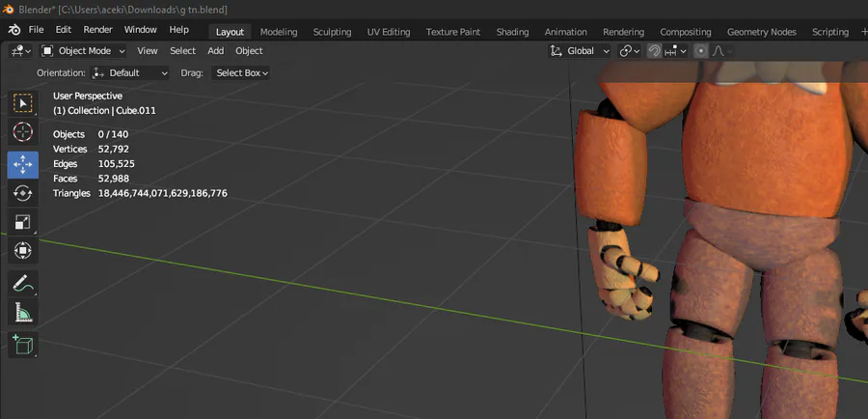Click the User Perspective label
Image resolution: width=868 pixels, height=419 pixels.
click(88, 96)
